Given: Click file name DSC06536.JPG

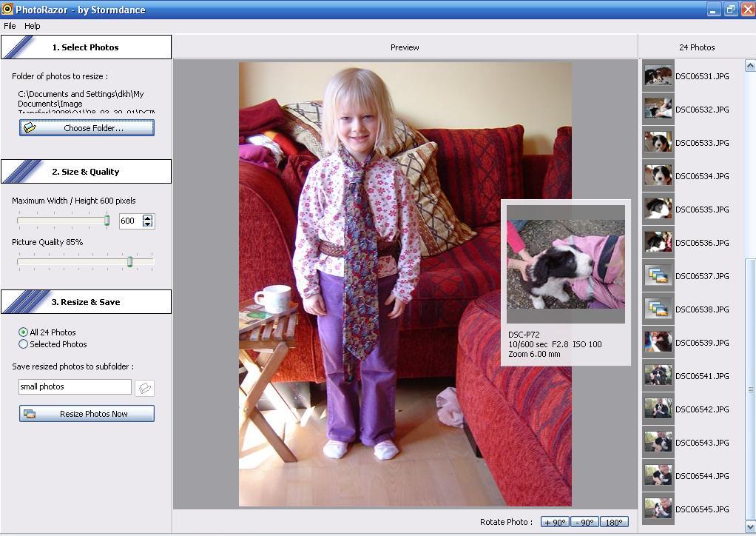Looking at the screenshot, I should pos(702,243).
